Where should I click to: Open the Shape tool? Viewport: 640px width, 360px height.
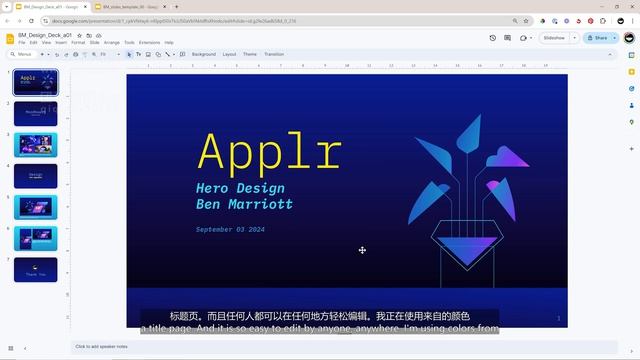tap(158, 54)
